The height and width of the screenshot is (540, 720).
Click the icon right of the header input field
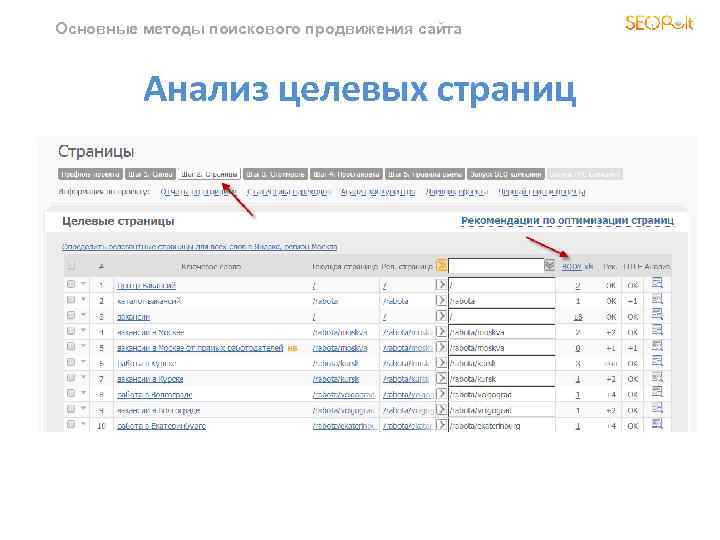(549, 265)
